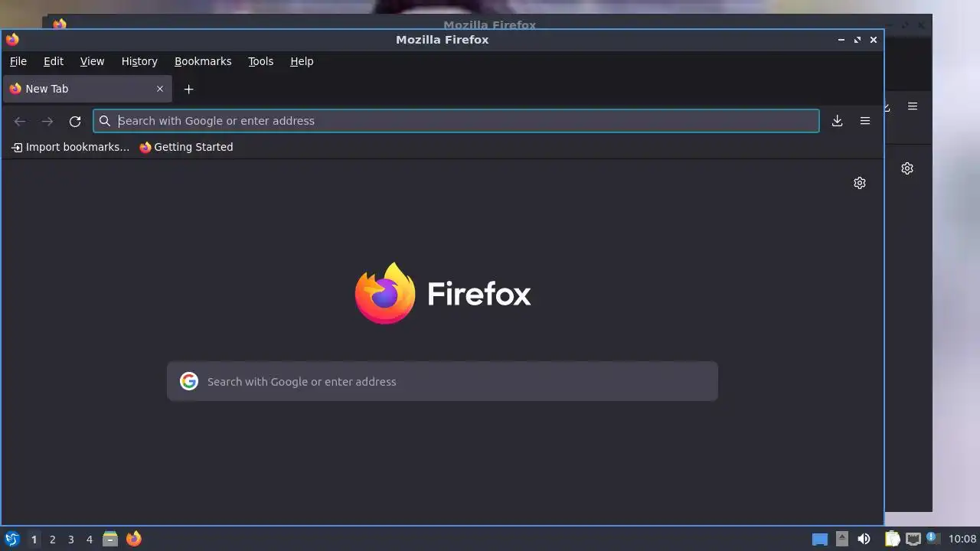Viewport: 980px width, 551px height.
Task: Maximize the front Firefox window
Action: point(857,40)
